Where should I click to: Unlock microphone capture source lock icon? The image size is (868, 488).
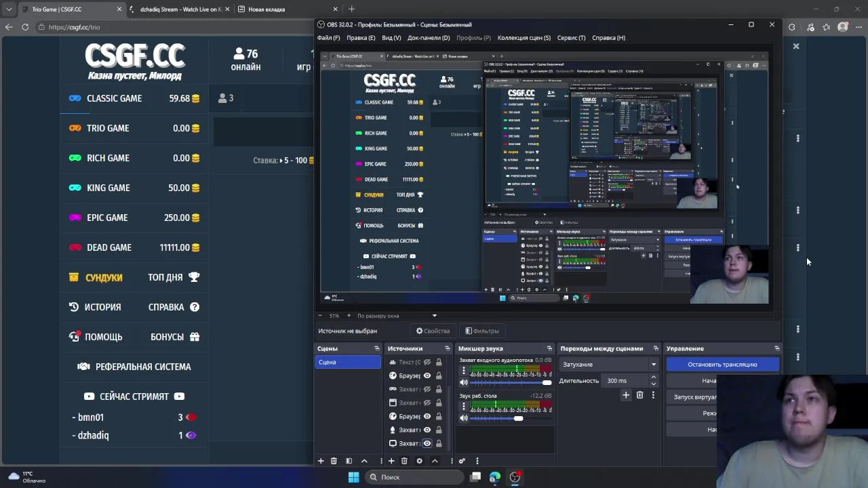[x=439, y=430]
